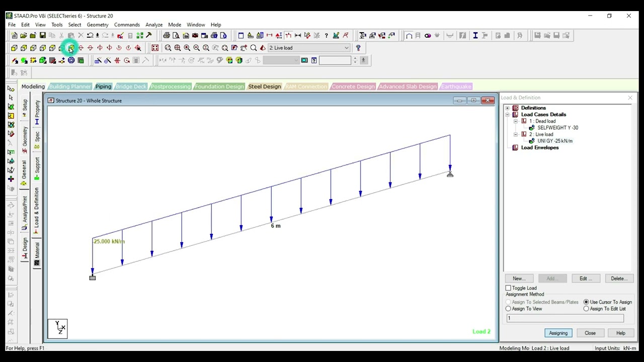Image resolution: width=644 pixels, height=362 pixels.
Task: Collapse the Load Cases Details node
Action: (x=507, y=115)
